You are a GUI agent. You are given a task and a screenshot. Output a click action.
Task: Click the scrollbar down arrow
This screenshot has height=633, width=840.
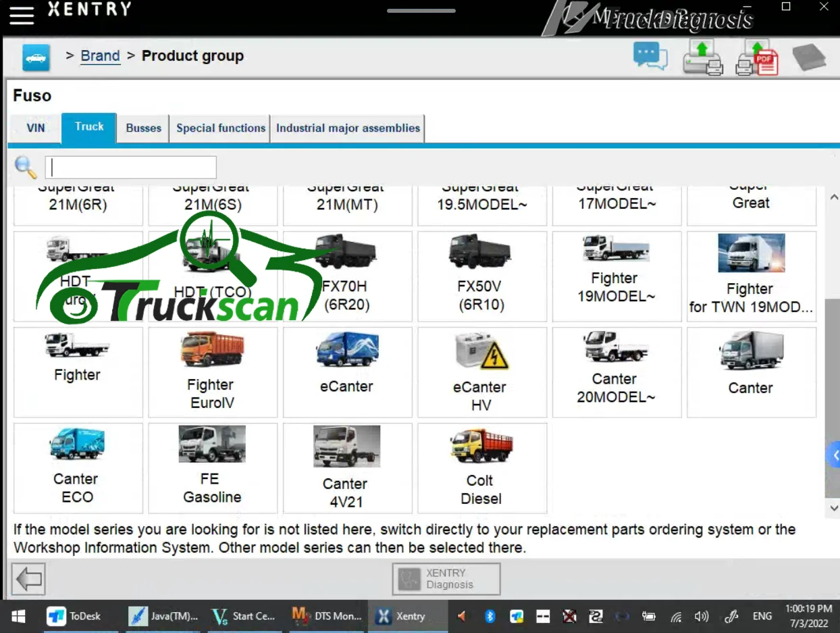[x=833, y=507]
